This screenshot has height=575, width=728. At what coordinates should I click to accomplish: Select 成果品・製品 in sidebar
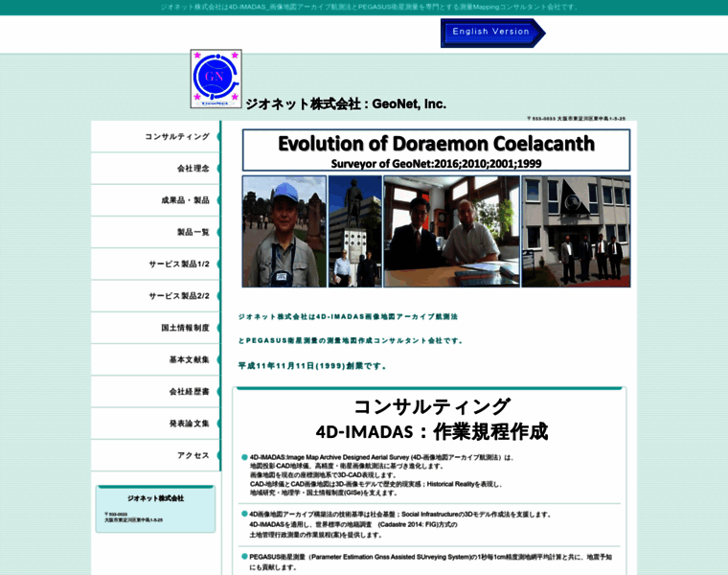[155, 200]
